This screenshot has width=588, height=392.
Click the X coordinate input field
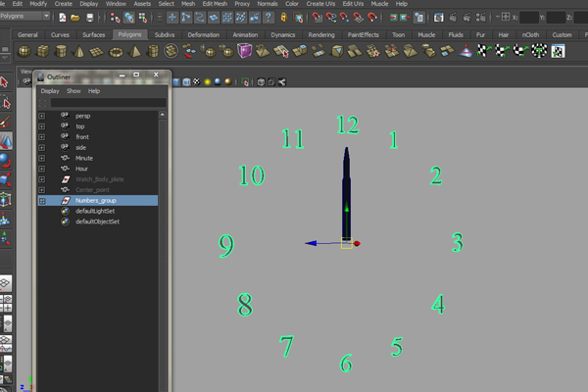point(529,18)
